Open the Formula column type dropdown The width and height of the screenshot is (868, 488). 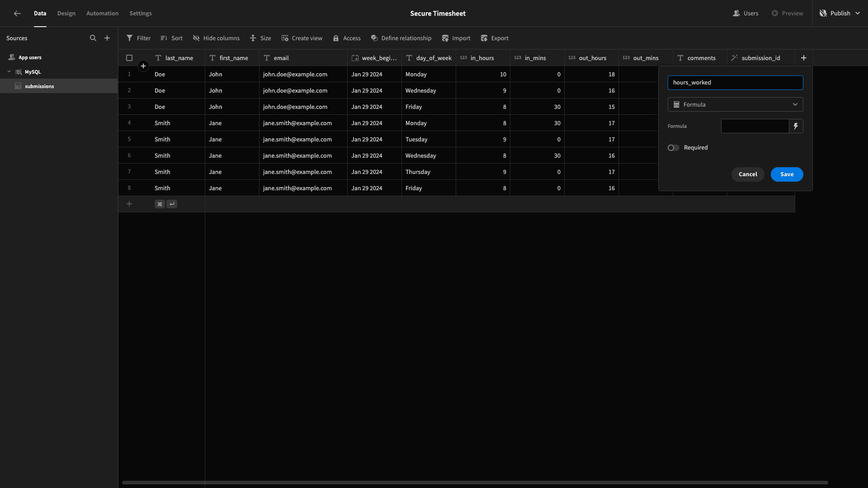(x=735, y=104)
